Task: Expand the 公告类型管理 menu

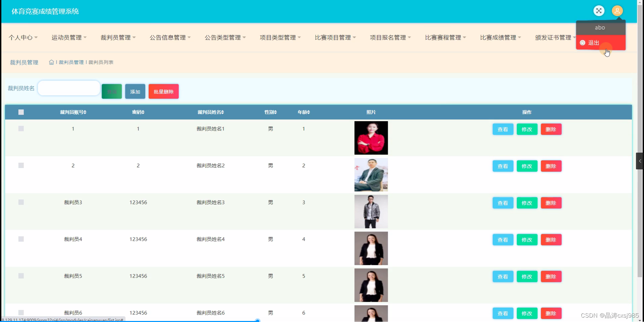Action: [225, 38]
